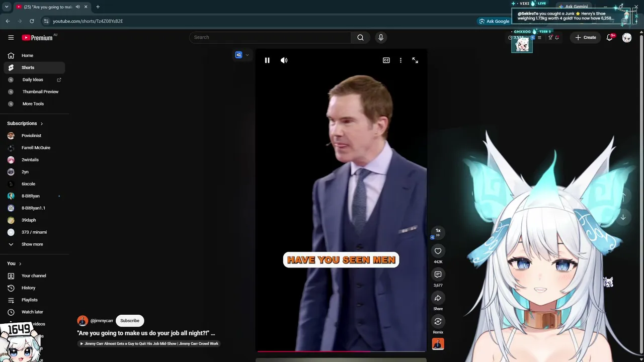Open More Tools in the sidebar
644x362 pixels.
pyautogui.click(x=34, y=104)
